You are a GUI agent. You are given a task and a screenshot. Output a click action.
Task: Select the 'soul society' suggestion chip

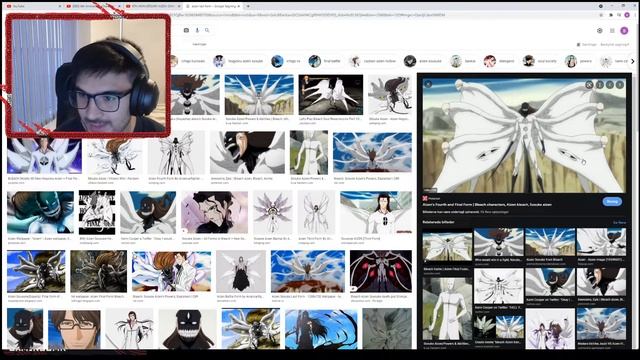[x=540, y=61]
